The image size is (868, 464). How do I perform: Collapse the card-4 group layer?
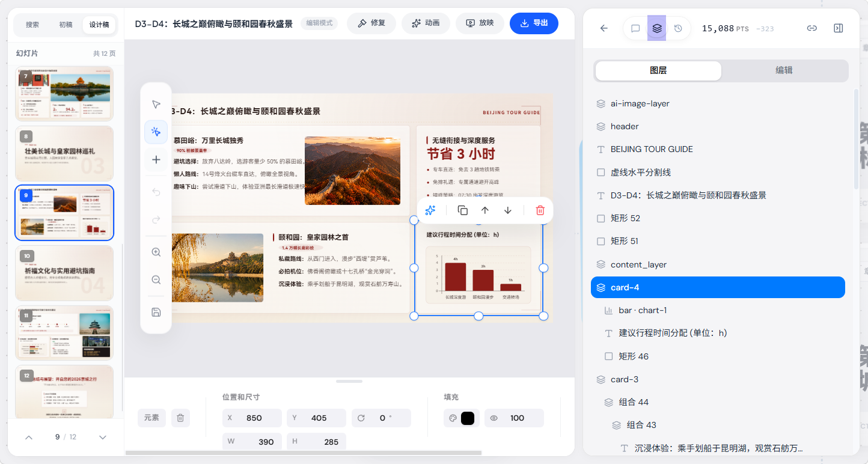tap(601, 287)
